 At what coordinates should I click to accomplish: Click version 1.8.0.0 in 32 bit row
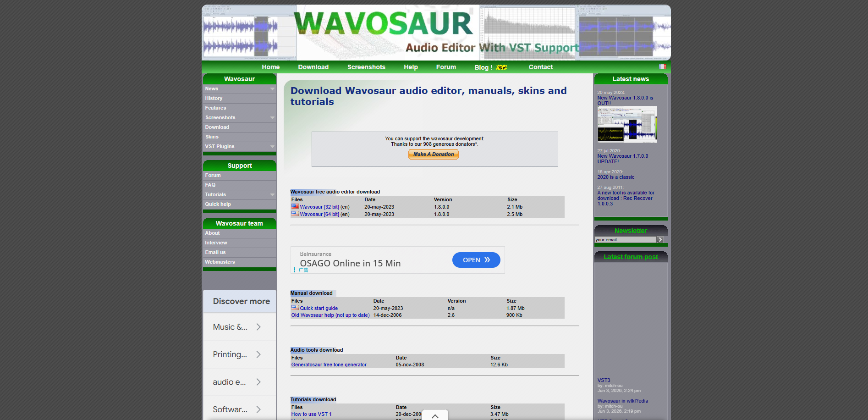[441, 207]
